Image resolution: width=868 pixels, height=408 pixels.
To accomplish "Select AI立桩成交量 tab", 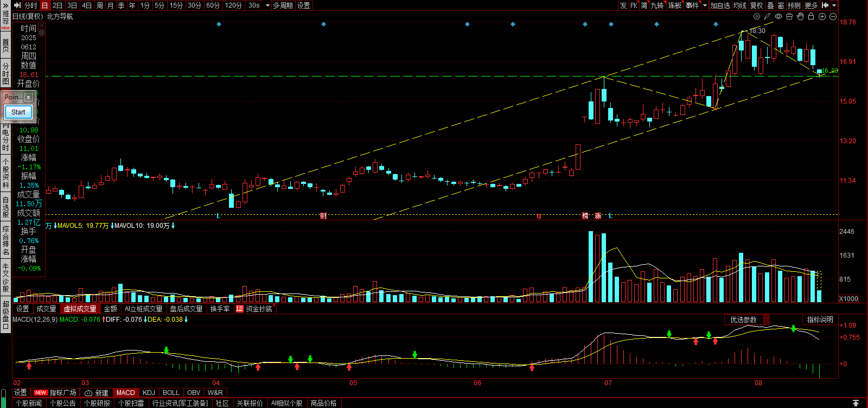I will click(143, 309).
